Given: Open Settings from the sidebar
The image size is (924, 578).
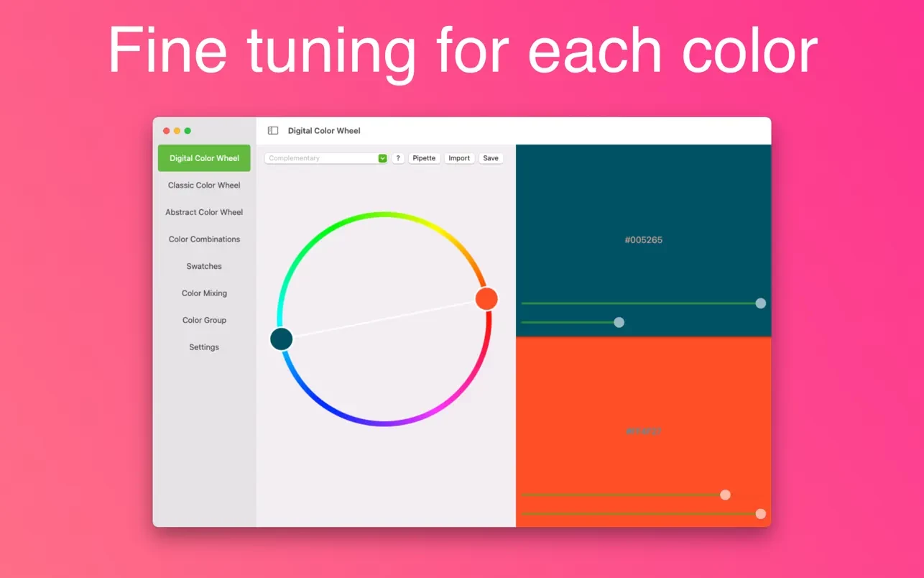Looking at the screenshot, I should tap(203, 347).
